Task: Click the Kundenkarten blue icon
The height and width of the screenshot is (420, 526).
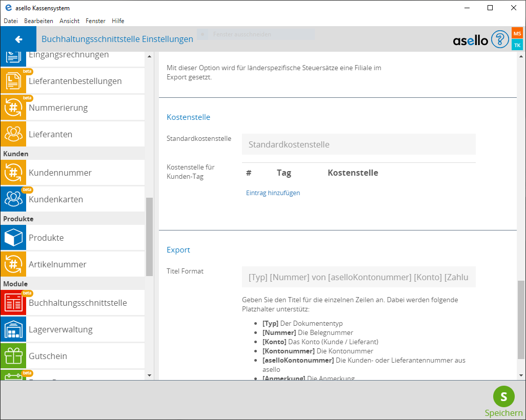Action: (13, 199)
